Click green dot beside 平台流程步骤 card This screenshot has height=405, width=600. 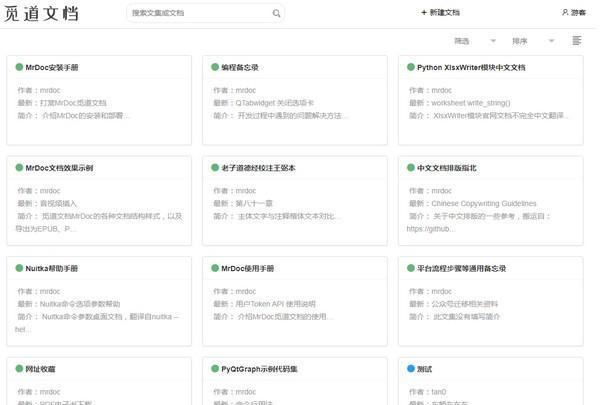tap(411, 268)
